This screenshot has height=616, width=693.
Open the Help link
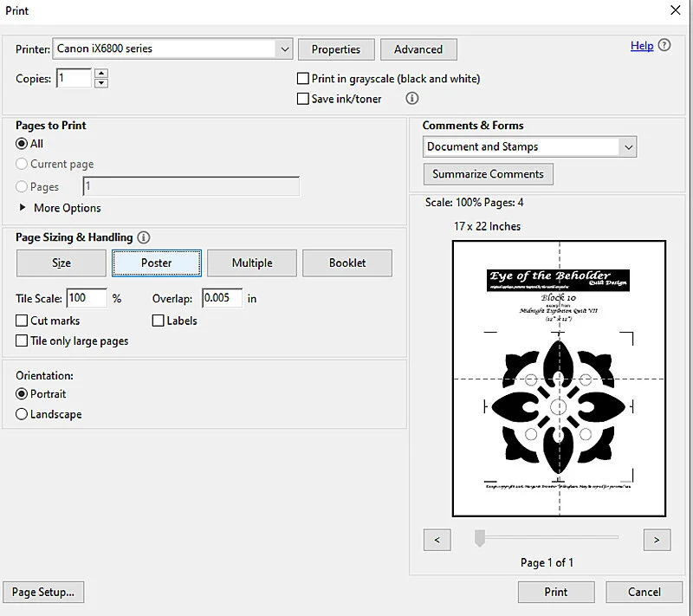tap(642, 46)
